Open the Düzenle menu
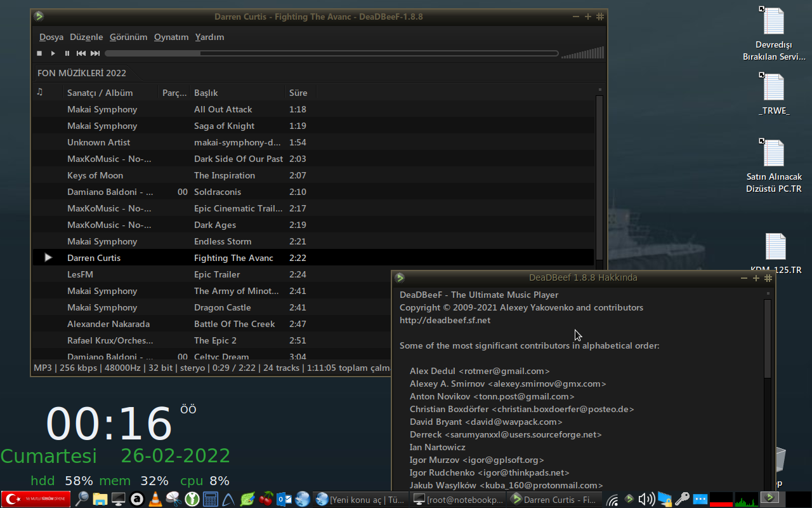The width and height of the screenshot is (812, 508). point(86,37)
